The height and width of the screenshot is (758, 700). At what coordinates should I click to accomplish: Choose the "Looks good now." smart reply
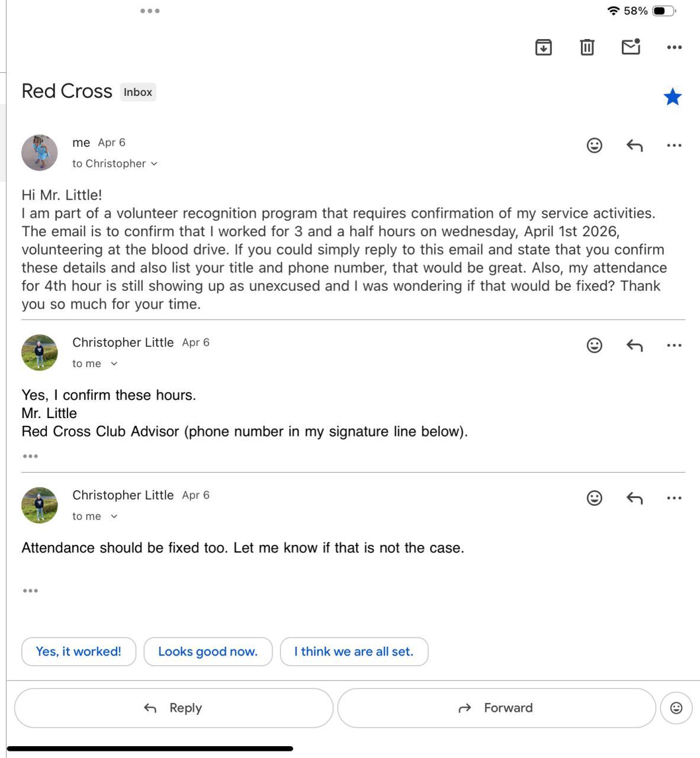pyautogui.click(x=207, y=651)
